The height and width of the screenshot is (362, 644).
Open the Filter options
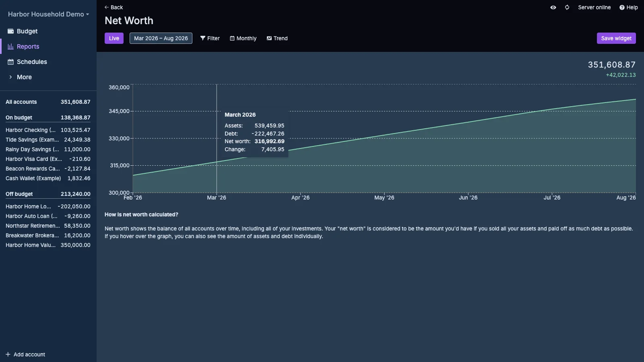pyautogui.click(x=210, y=38)
